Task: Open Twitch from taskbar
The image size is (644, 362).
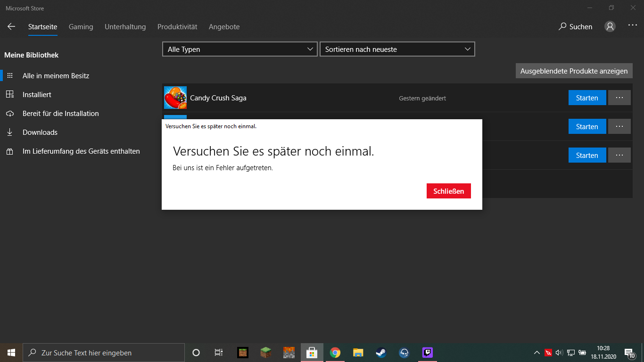Action: click(x=428, y=353)
